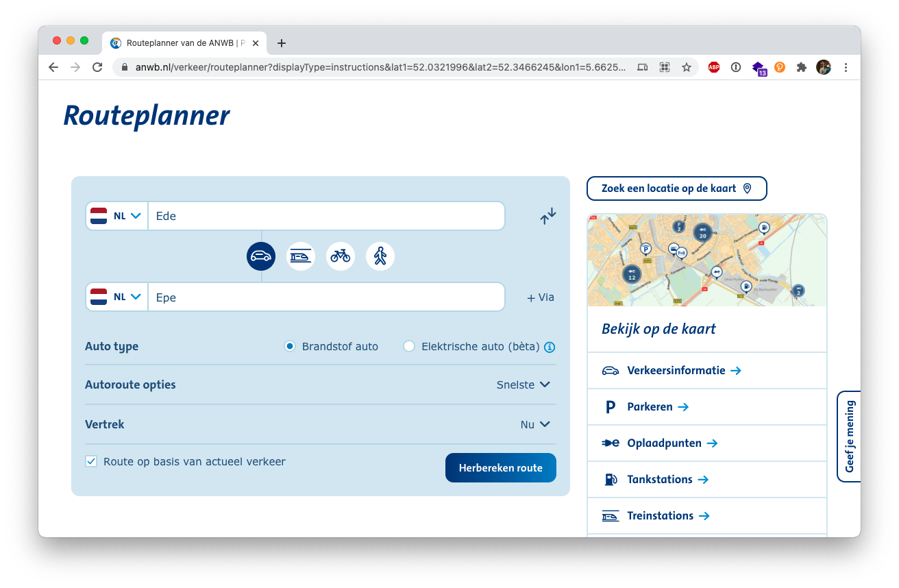The width and height of the screenshot is (899, 588).
Task: Open AdBlock Plus extension icon
Action: [714, 67]
